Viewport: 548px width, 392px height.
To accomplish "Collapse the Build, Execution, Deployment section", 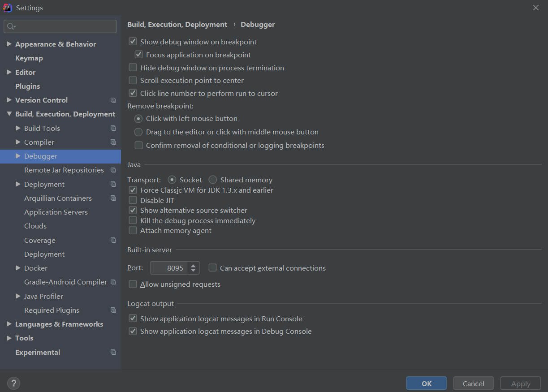I will point(9,114).
